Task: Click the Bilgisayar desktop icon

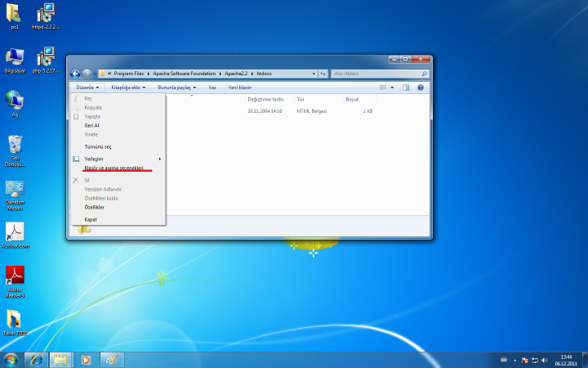Action: (15, 56)
